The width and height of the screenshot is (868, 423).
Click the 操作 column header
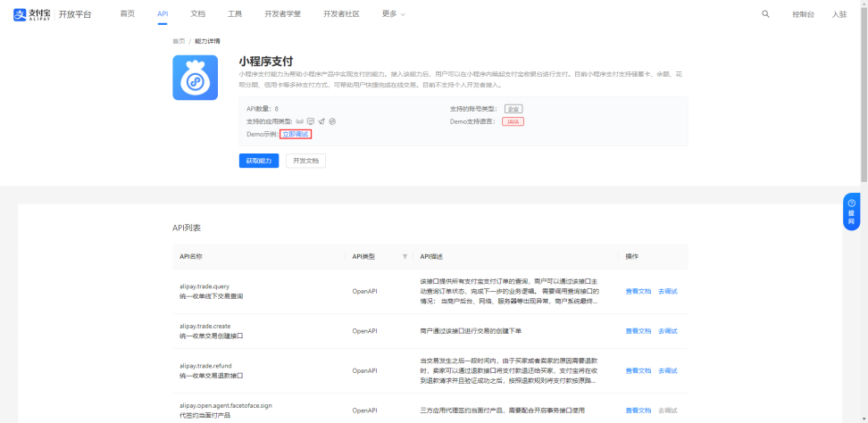coord(632,256)
